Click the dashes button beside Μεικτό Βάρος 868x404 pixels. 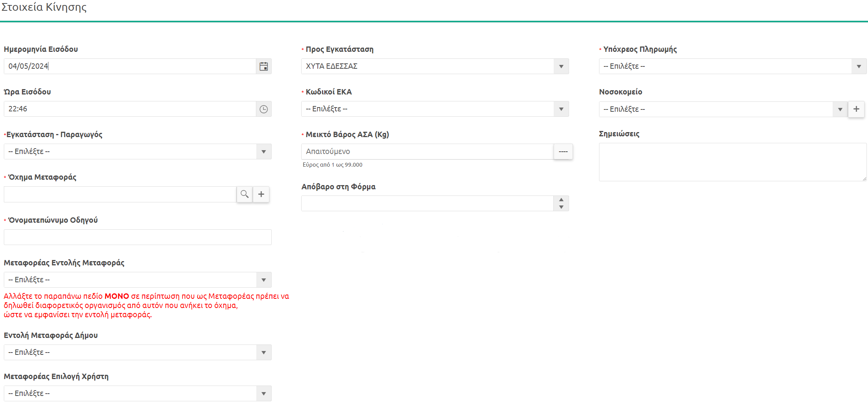(563, 152)
